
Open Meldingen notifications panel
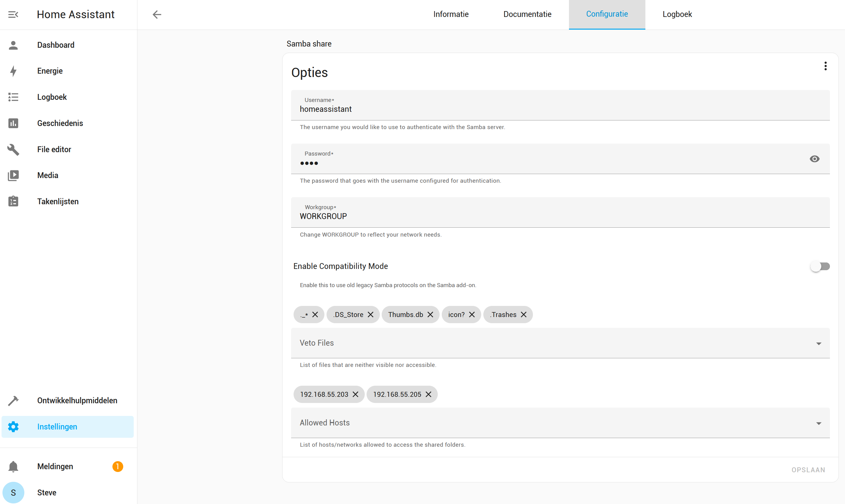pos(67,466)
